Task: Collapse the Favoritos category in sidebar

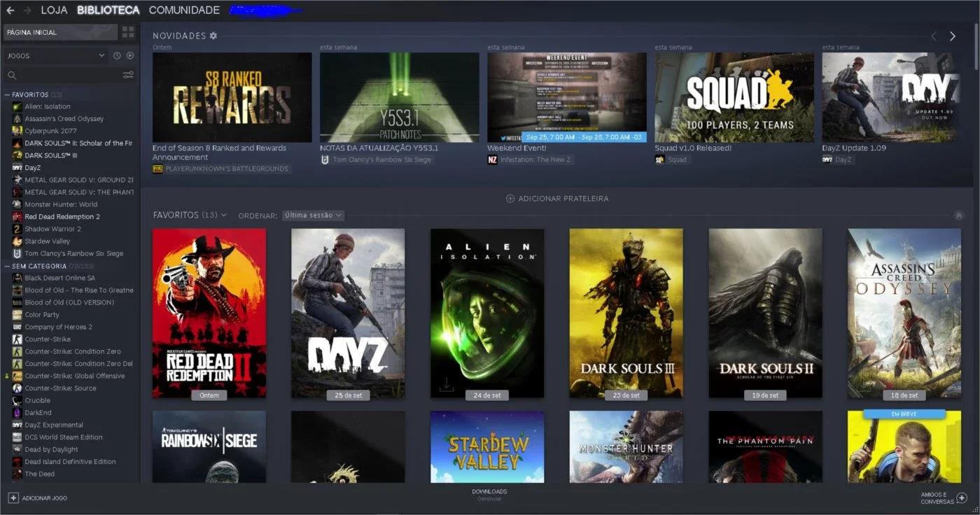Action: click(7, 94)
